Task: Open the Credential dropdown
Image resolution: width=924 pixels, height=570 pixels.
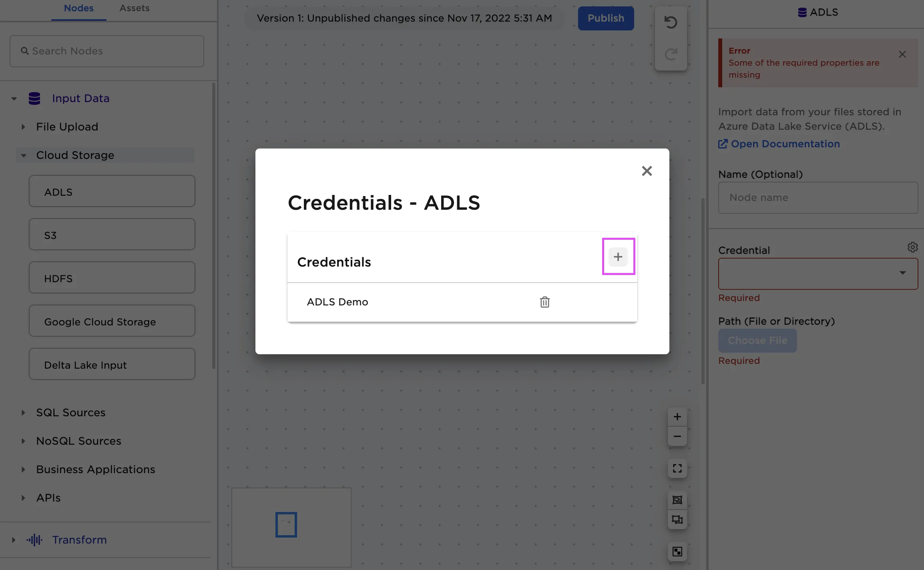Action: click(x=818, y=273)
